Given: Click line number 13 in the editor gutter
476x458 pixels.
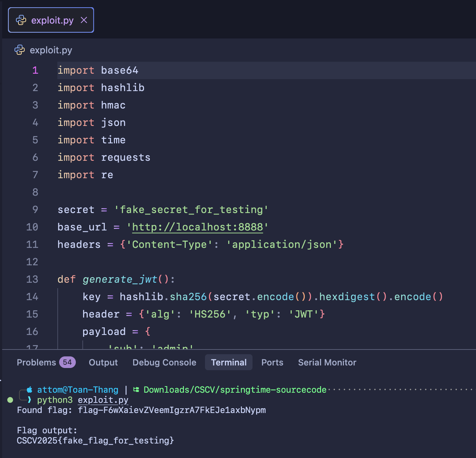Looking at the screenshot, I should 32,279.
